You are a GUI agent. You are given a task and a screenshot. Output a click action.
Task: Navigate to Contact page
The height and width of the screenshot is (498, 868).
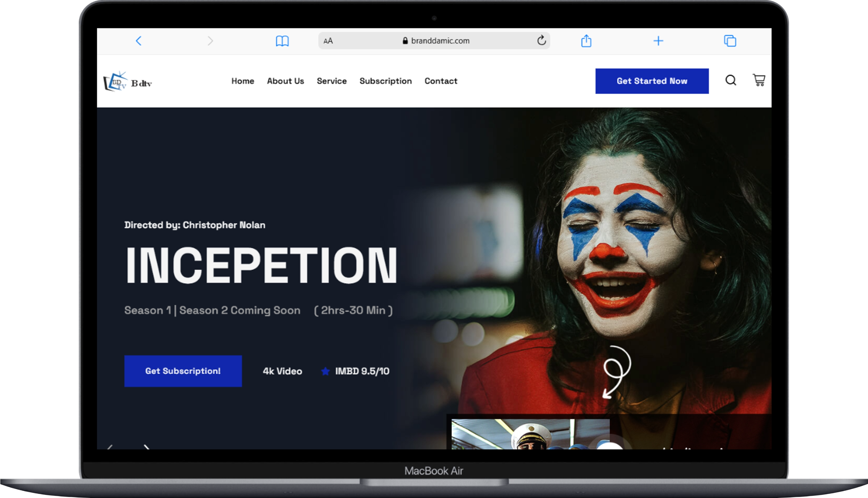[441, 81]
